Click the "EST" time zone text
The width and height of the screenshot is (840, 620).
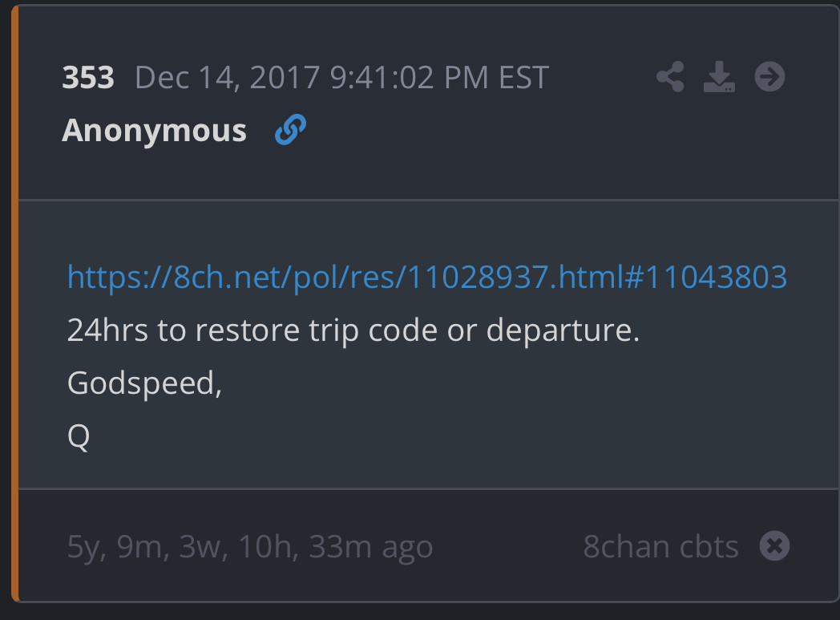pos(523,78)
